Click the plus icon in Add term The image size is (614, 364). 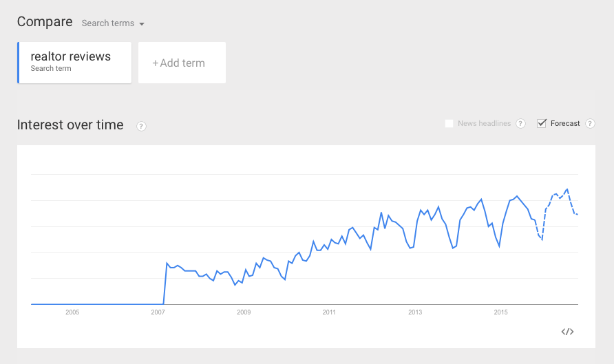pos(156,63)
